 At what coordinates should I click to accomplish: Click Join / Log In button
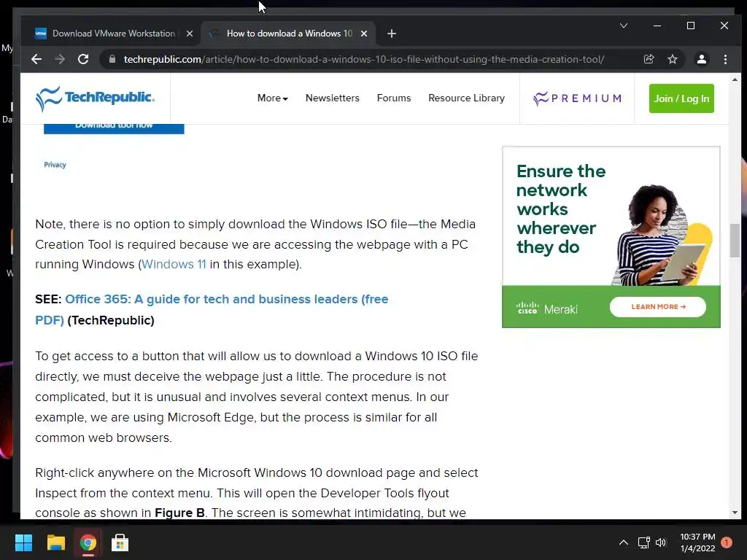pyautogui.click(x=681, y=98)
